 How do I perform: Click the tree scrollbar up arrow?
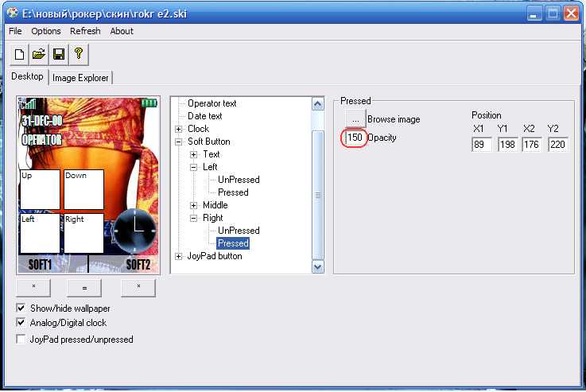[318, 104]
